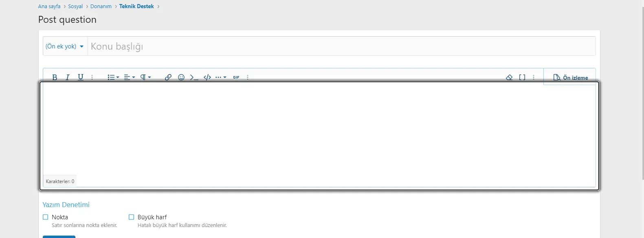Open the list dropdown
This screenshot has width=644, height=238.
click(x=113, y=77)
